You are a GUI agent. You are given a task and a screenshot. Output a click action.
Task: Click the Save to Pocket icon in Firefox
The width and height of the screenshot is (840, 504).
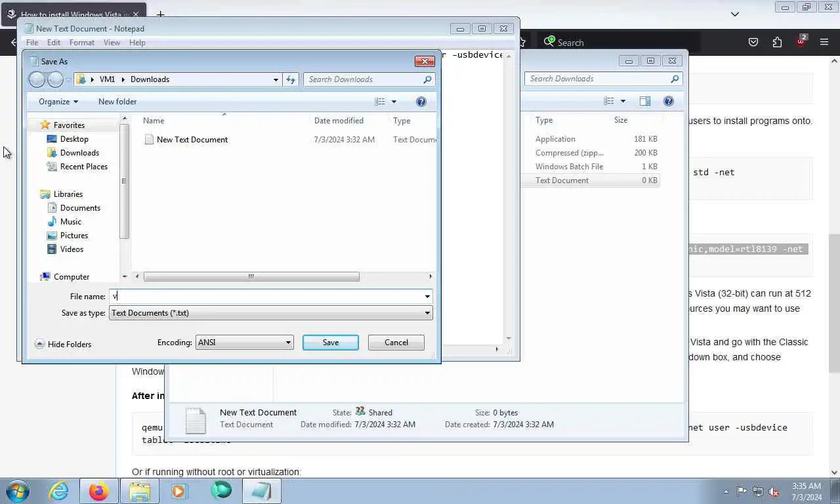tap(753, 42)
